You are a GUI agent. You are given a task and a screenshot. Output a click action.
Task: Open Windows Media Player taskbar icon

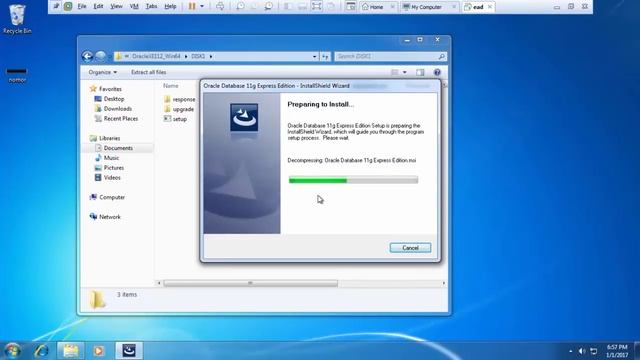pos(98,351)
